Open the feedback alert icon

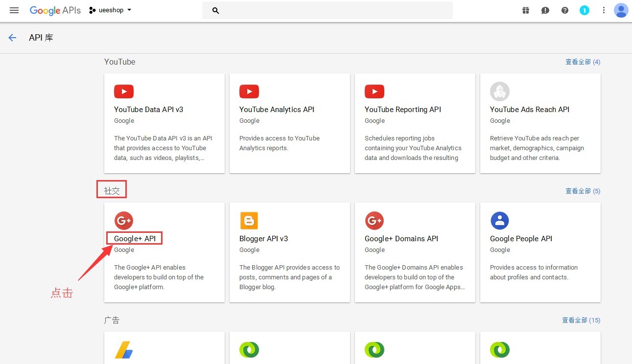point(545,10)
